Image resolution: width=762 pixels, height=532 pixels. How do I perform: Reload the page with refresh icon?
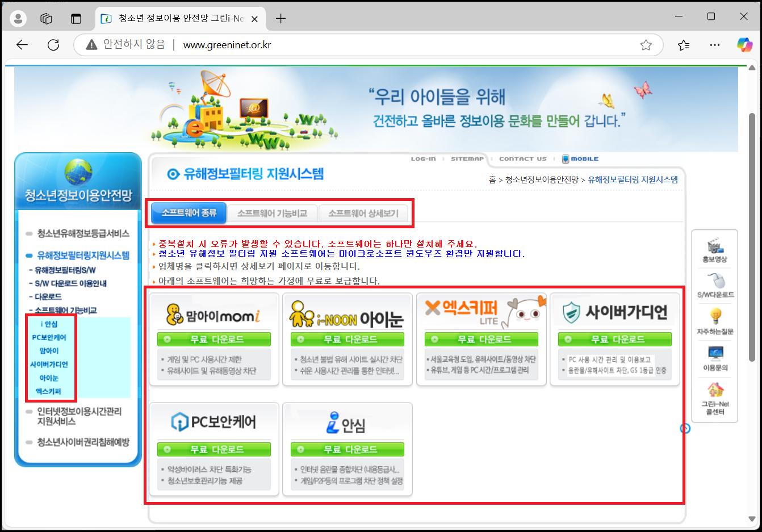(53, 45)
